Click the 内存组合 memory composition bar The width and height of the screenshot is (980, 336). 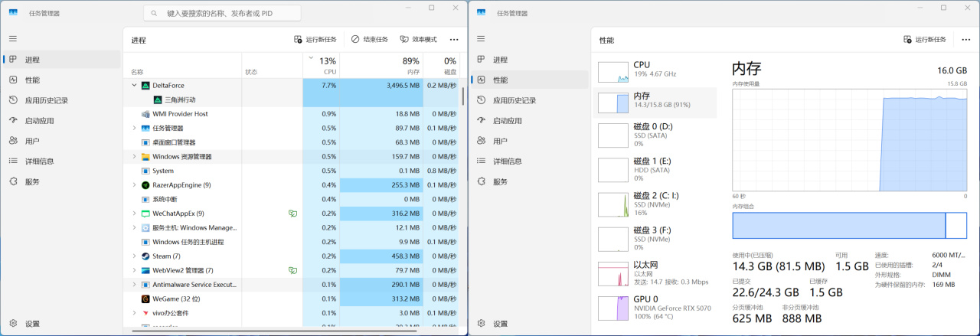(849, 226)
